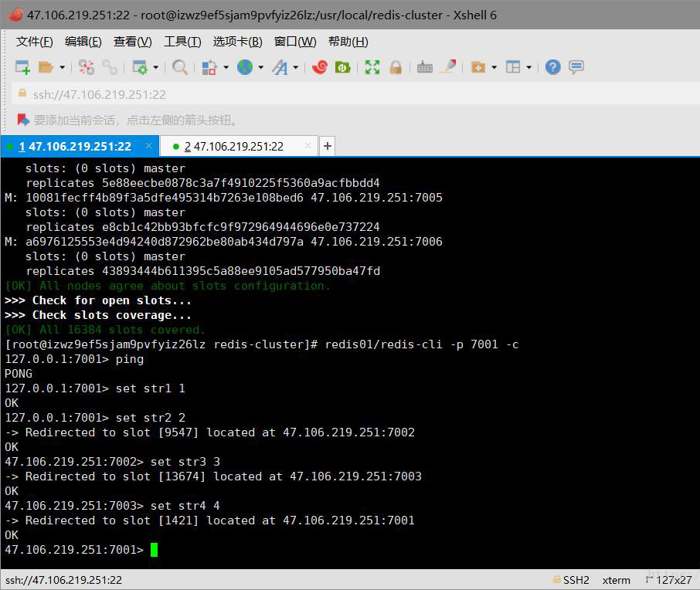Click status bar text ssh://47.106.219.251:22
700x590 pixels.
[x=64, y=580]
